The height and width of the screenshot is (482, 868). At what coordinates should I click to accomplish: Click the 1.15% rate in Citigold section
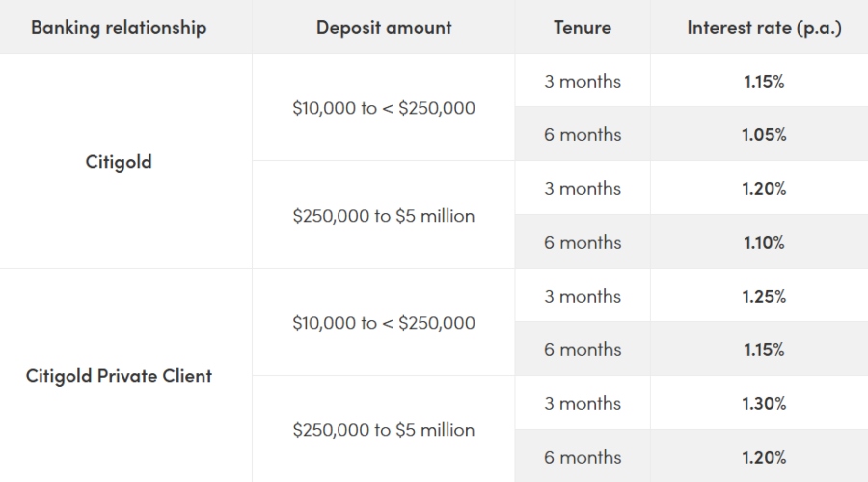[764, 82]
